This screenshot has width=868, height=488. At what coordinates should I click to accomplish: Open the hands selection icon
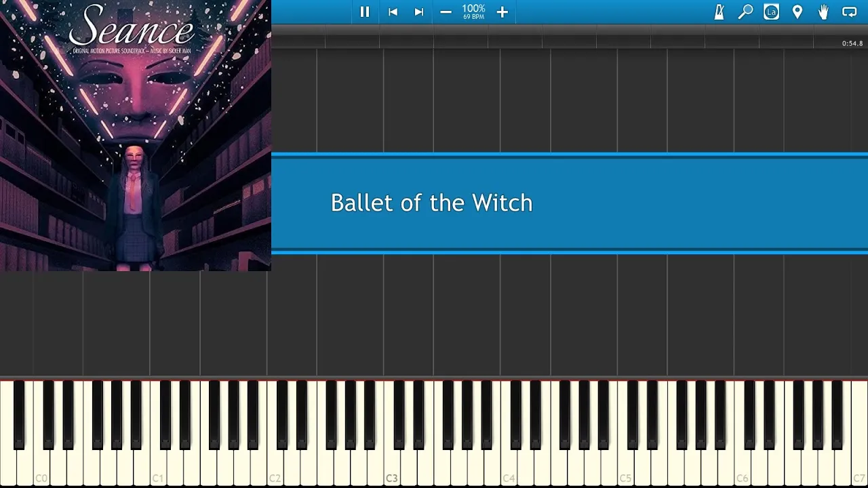823,12
